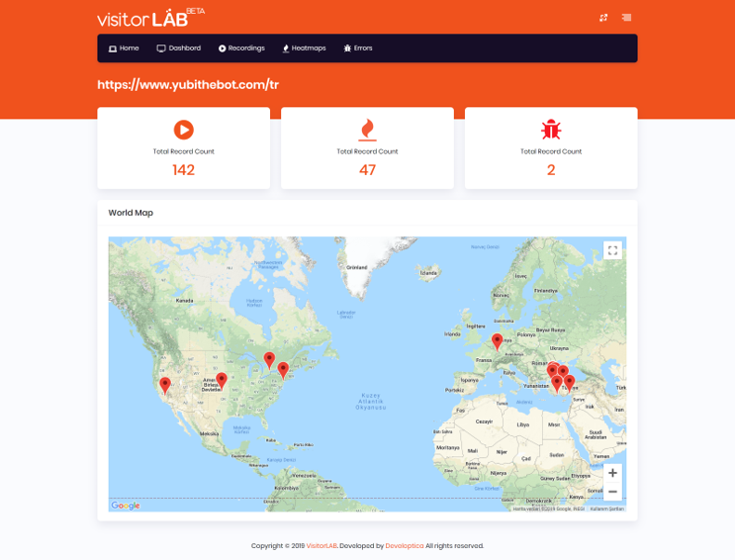Screen dimensions: 735x560
Task: Open the Heatmaps menu item
Action: pos(305,48)
